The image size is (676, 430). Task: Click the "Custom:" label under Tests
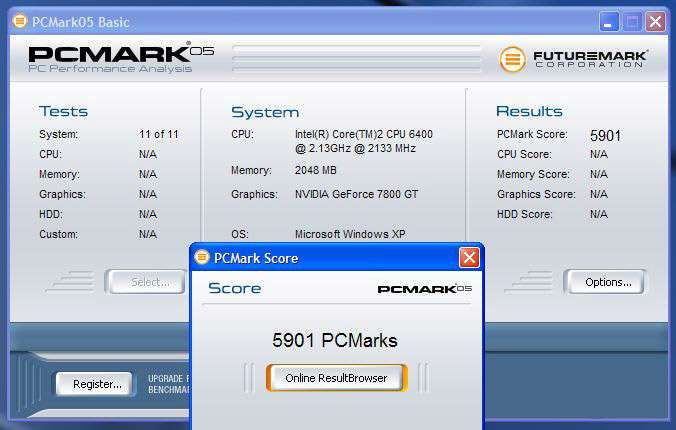tap(59, 234)
